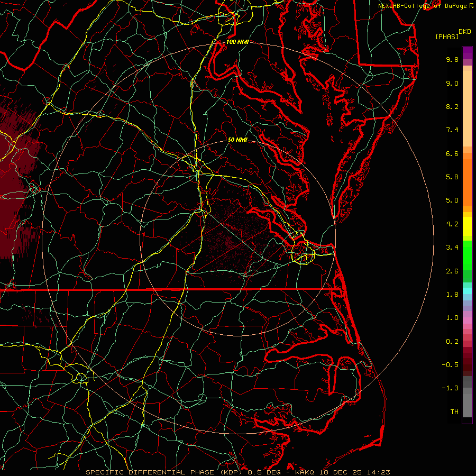Image resolution: width=476 pixels, height=476 pixels.
Task: Click the 8.2 legend value
Action: coord(452,106)
